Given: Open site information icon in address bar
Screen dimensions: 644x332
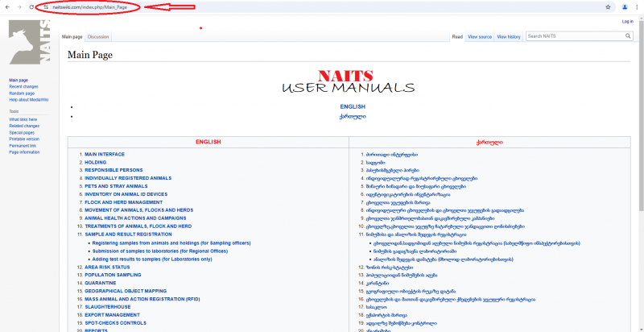Looking at the screenshot, I should [x=46, y=7].
